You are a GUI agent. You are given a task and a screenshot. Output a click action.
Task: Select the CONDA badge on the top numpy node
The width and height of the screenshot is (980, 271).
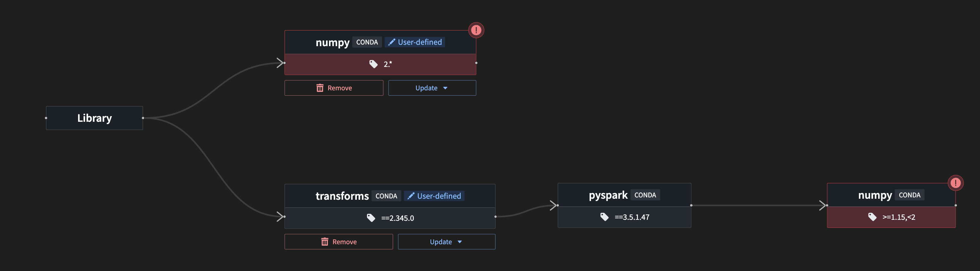(367, 42)
